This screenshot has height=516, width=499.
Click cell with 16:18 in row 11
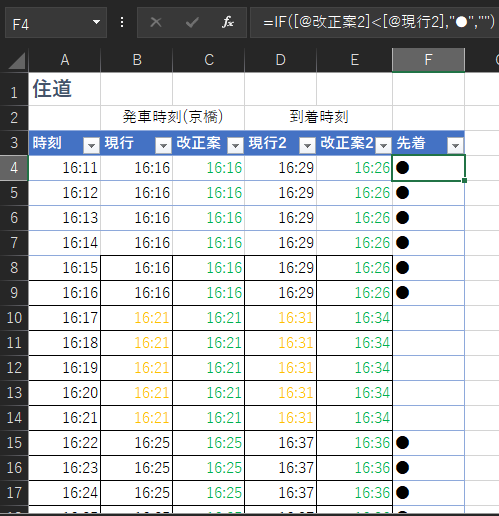coord(65,343)
